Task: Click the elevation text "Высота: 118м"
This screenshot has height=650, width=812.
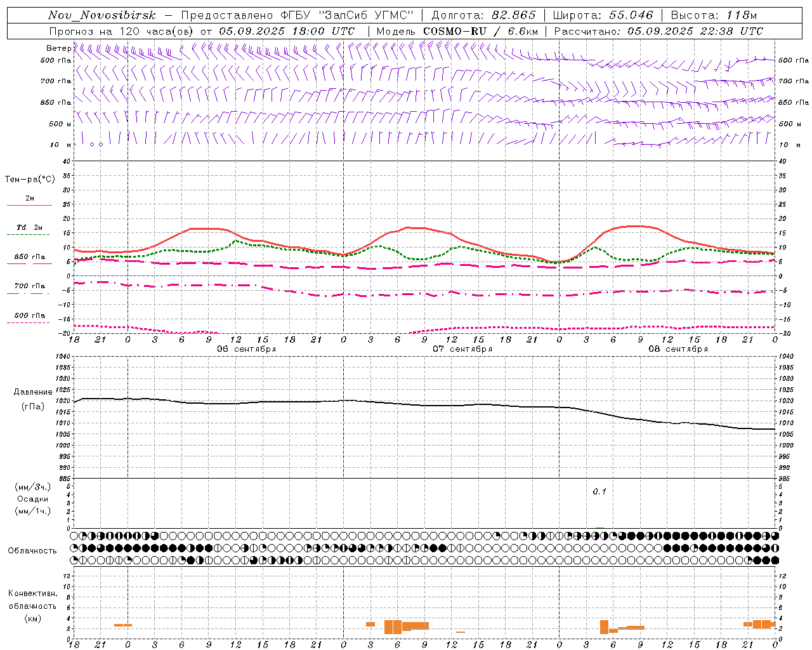Action: tap(714, 15)
